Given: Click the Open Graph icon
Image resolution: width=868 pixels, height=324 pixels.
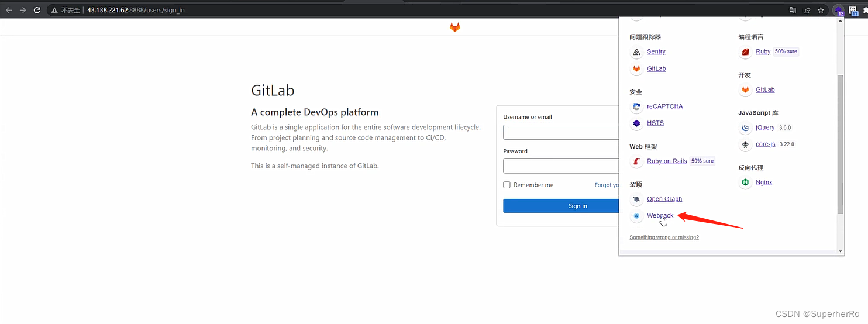Looking at the screenshot, I should tap(636, 199).
